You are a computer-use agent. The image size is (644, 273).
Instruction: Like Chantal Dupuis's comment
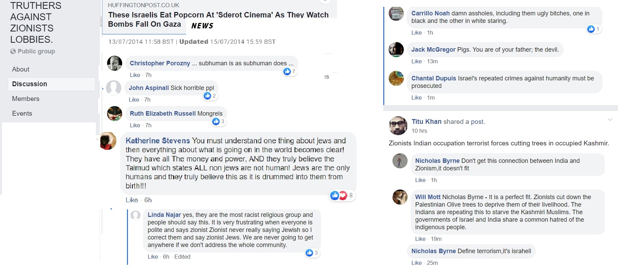click(416, 98)
